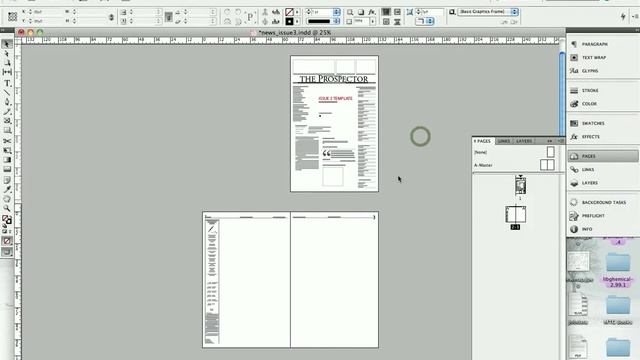640x360 pixels.
Task: Open the stroke type dropdown
Action: tap(337, 21)
